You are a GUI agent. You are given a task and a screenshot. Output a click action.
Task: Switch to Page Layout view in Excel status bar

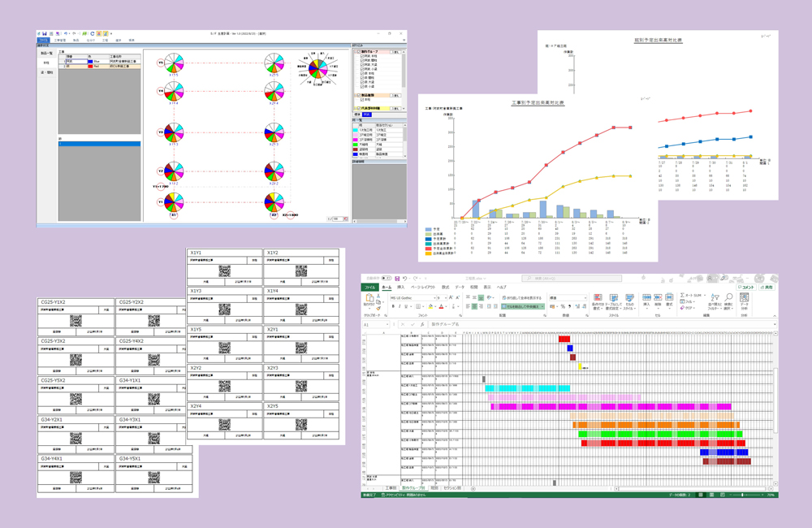(x=711, y=495)
